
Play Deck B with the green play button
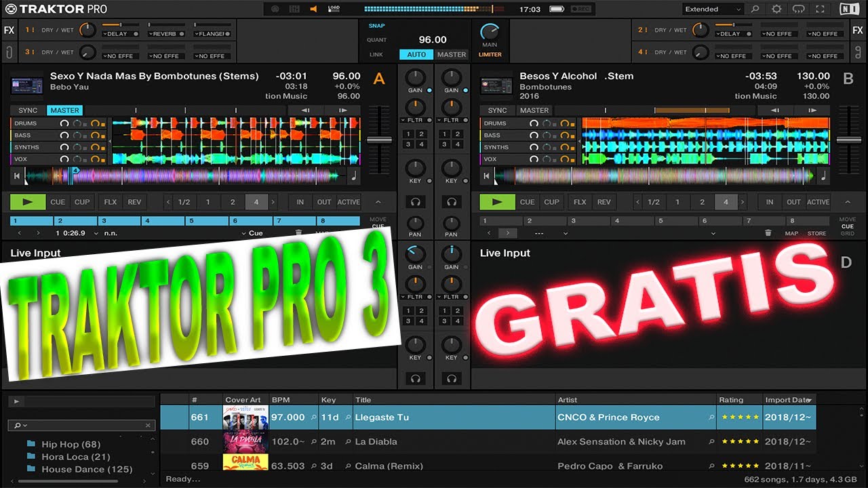point(497,202)
